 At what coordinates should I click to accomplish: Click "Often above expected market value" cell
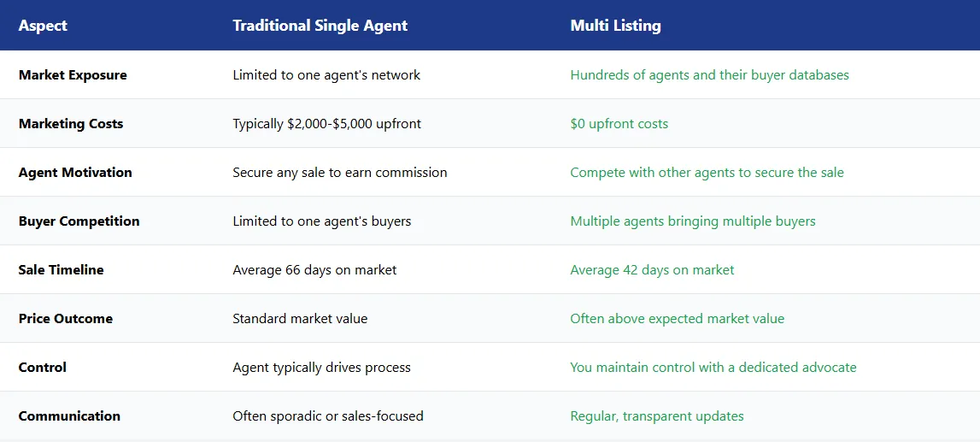click(x=677, y=319)
